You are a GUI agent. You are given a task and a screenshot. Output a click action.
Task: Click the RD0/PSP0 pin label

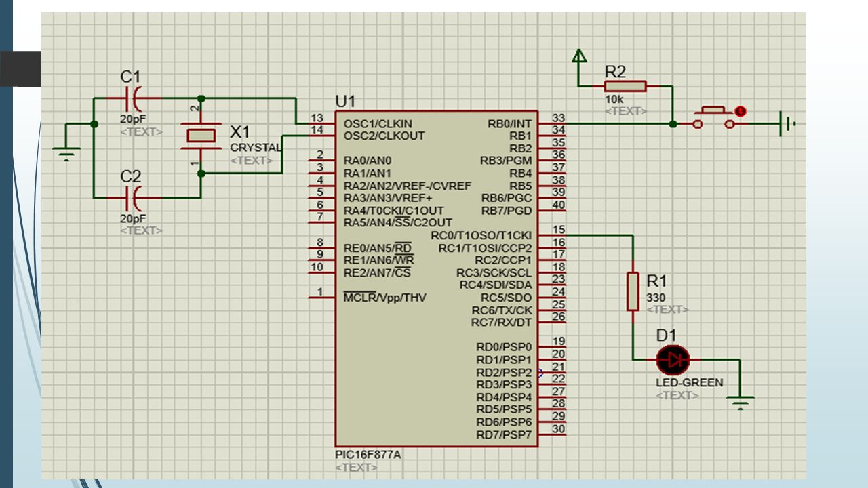coord(504,347)
